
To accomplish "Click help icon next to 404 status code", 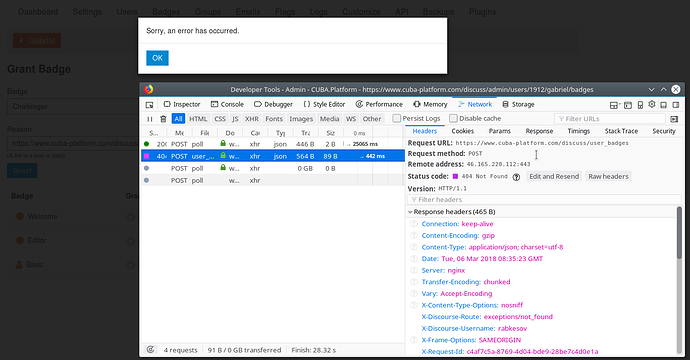I will tap(517, 177).
